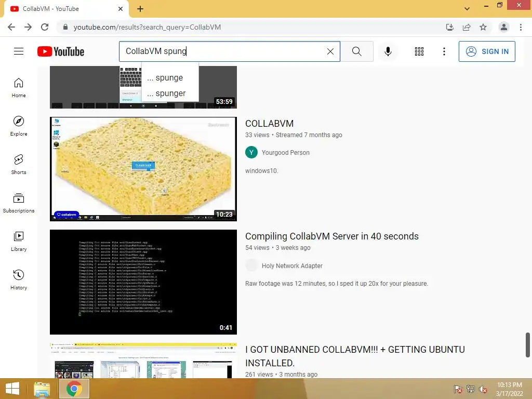This screenshot has width=532, height=399.
Task: Open 'I GOT UNBANNED COLLABVM' video title
Action: point(355,356)
